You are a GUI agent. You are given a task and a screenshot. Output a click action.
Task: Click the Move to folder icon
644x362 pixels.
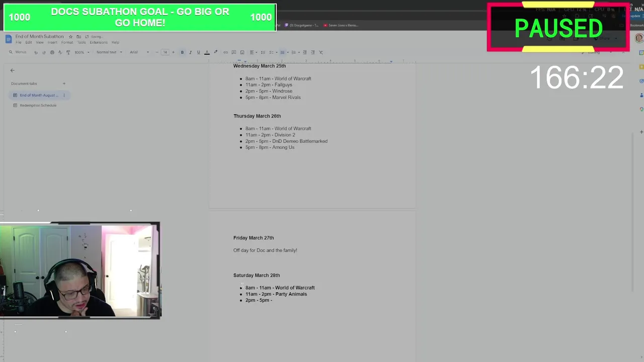(78, 37)
